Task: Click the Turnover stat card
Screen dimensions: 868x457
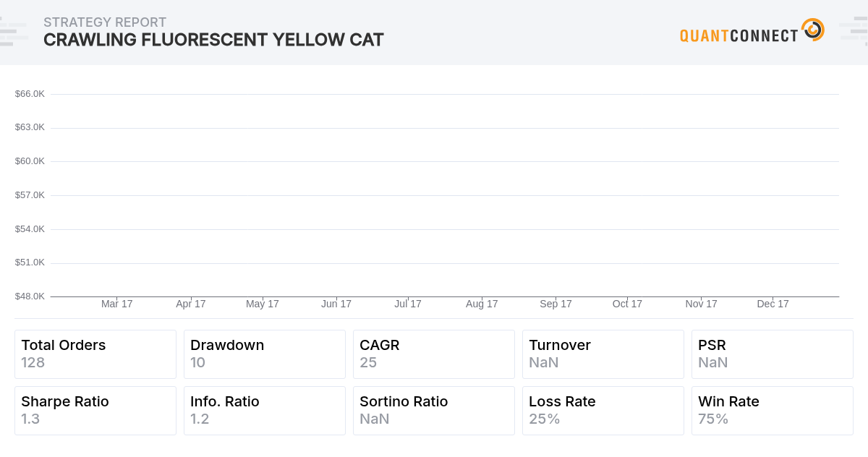Action: pos(603,354)
